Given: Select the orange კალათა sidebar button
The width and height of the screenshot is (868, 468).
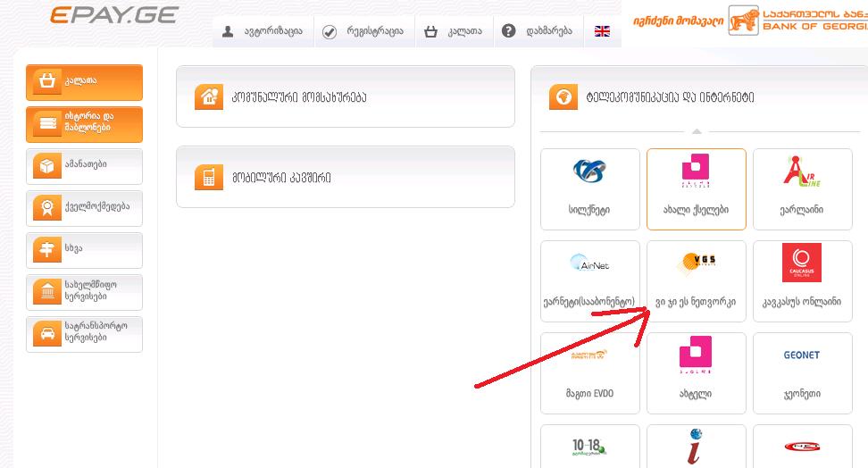Looking at the screenshot, I should click(84, 82).
